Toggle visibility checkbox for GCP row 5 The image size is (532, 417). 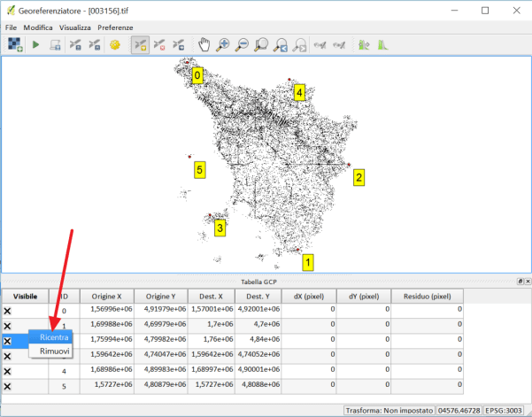click(8, 387)
